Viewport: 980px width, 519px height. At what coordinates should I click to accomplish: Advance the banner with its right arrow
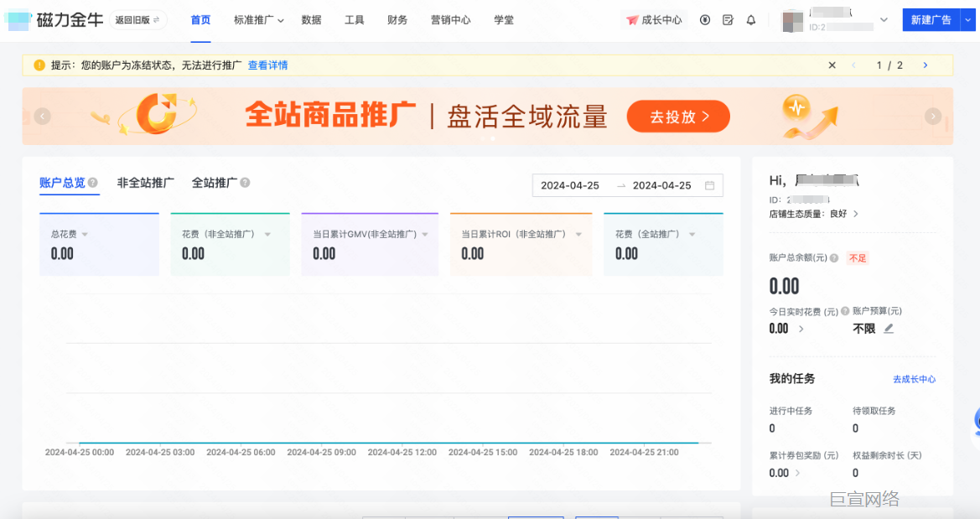932,116
